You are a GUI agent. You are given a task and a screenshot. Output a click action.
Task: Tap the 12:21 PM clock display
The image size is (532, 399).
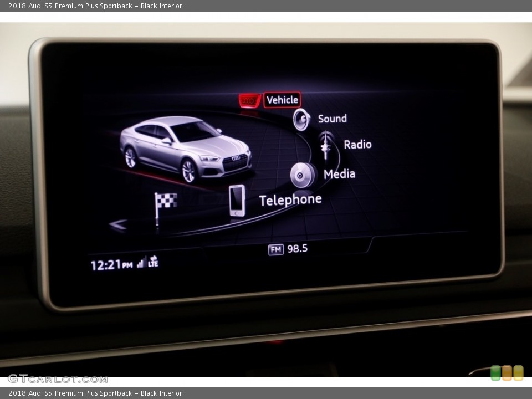[111, 265]
